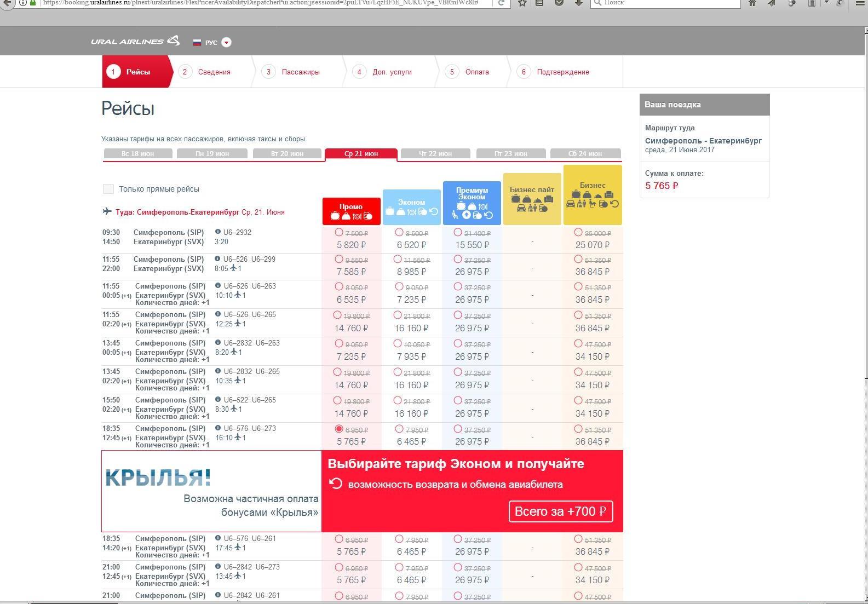Click the Ural Airlines logo
868x604 pixels.
(x=135, y=41)
